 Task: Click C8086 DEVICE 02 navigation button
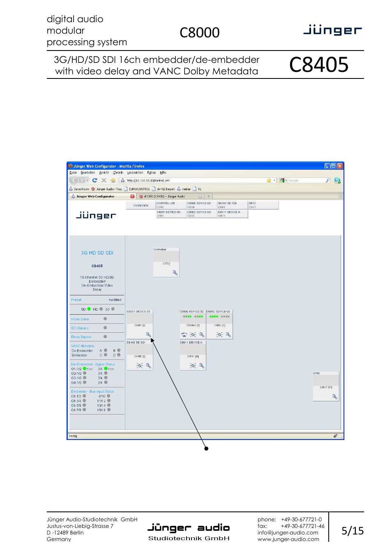(x=202, y=205)
